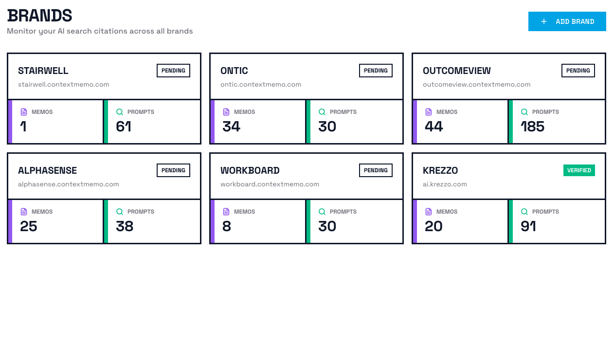Click the VERIFIED badge on Krezzo card
Screen dimensions: 614x364
579,170
